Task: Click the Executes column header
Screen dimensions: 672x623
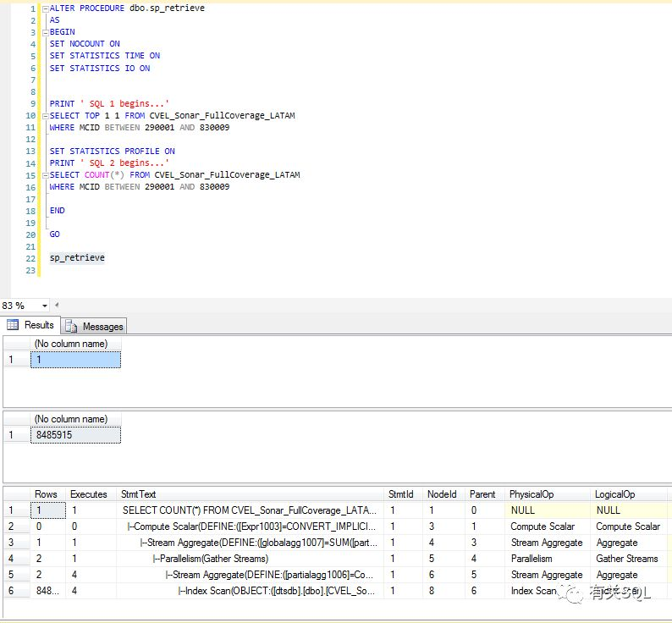Action: (89, 494)
